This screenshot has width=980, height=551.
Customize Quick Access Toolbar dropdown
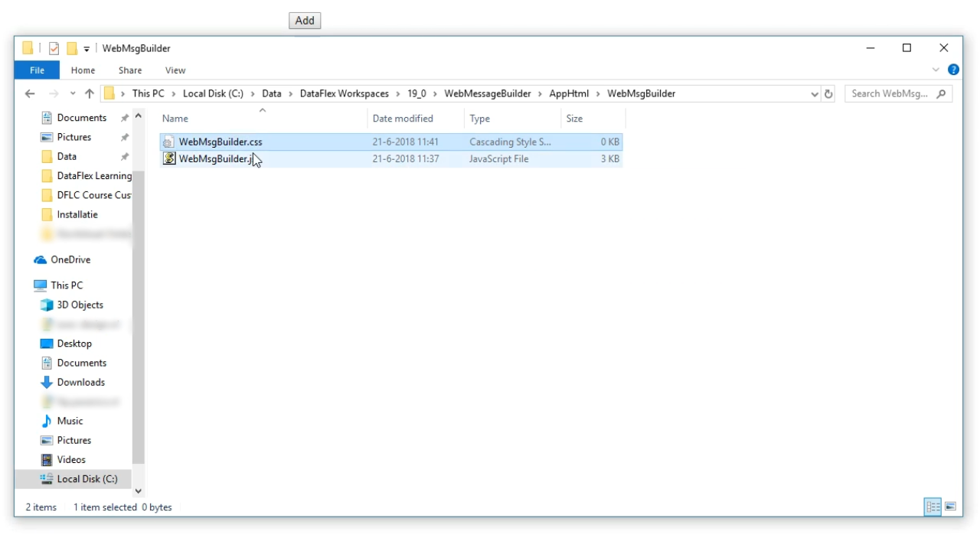click(87, 49)
